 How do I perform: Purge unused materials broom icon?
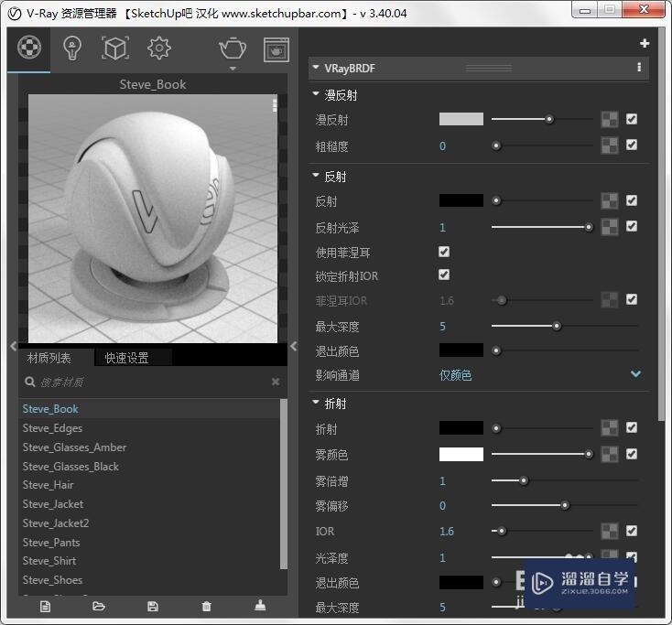pos(260,605)
